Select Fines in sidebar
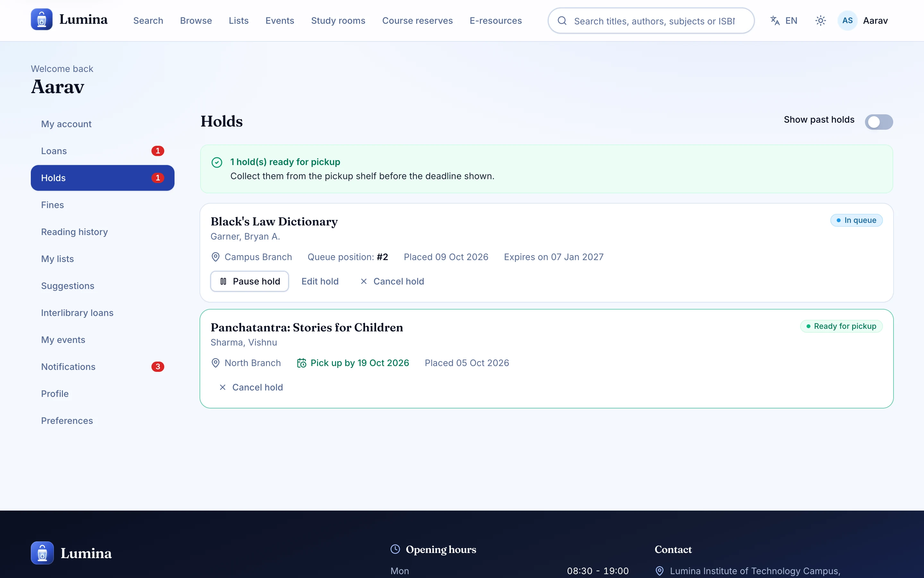The width and height of the screenshot is (924, 578). [102, 205]
